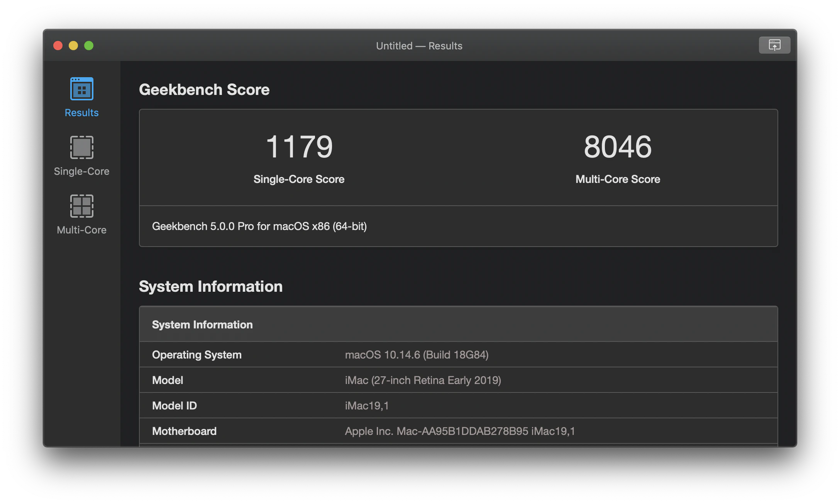Switch to the Single-Core tab label
840x504 pixels.
pos(81,171)
